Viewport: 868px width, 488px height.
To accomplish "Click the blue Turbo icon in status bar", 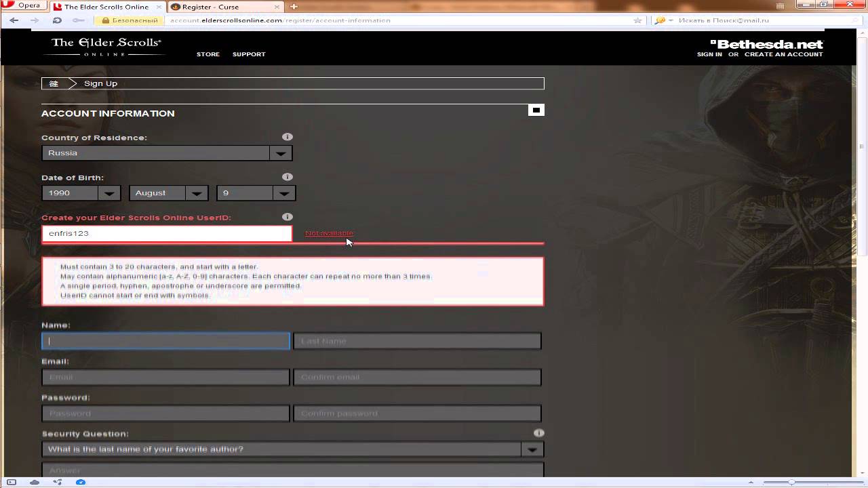I will [81, 482].
